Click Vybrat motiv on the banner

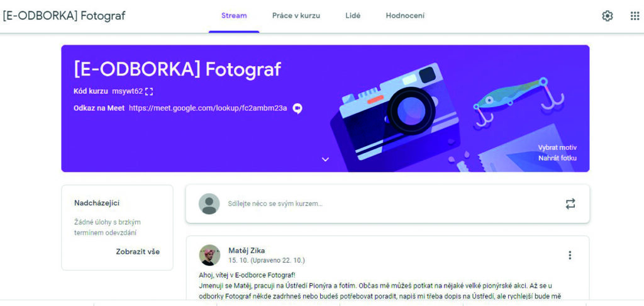click(x=557, y=148)
